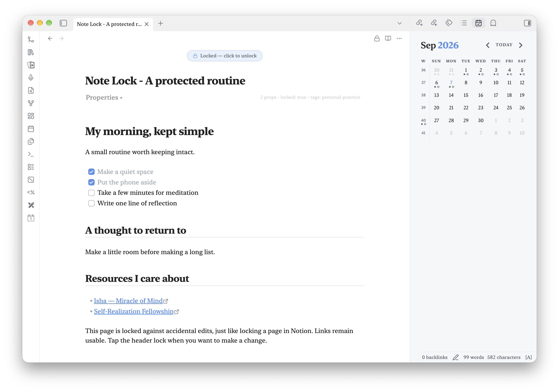The width and height of the screenshot is (559, 392).
Task: Open a new tab with plus button
Action: tap(160, 23)
